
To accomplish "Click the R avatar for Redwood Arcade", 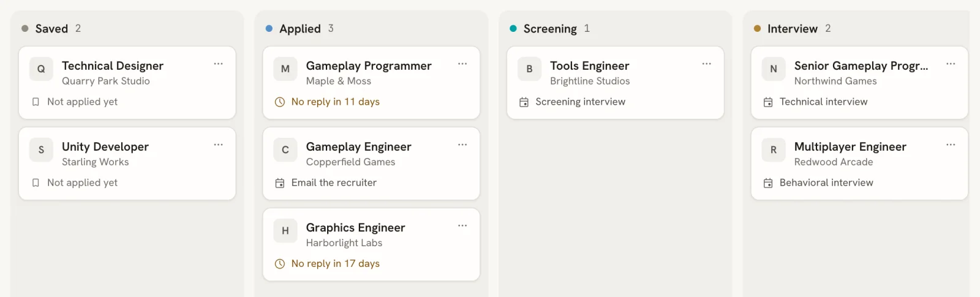I will tap(774, 150).
